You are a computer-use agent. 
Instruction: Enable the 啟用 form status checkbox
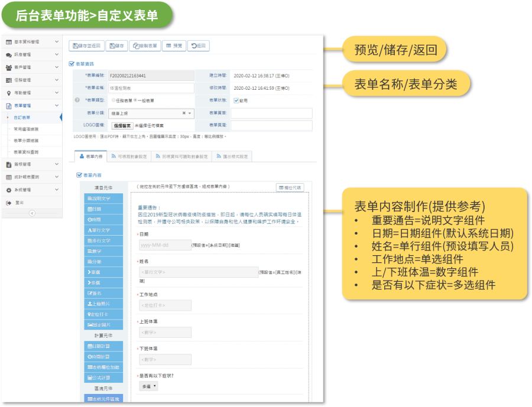click(235, 101)
